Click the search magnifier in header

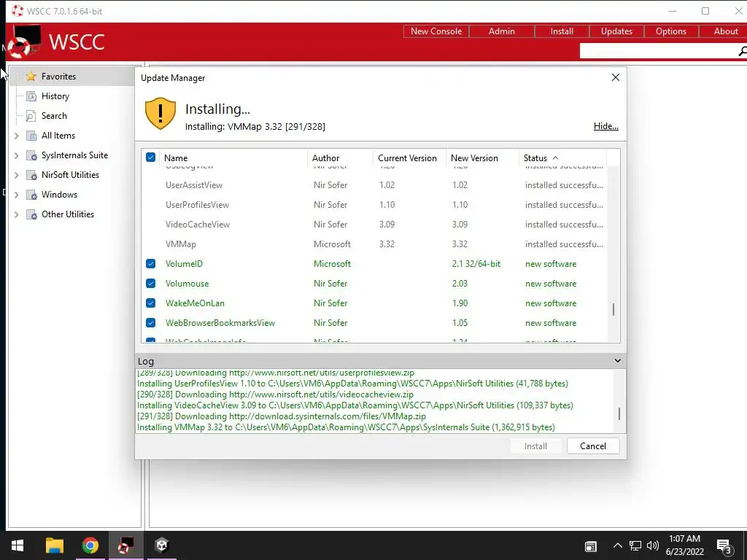coord(742,51)
